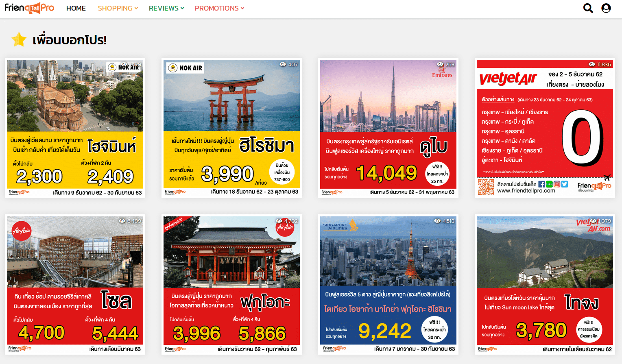Viewport: 622px width, 364px height.
Task: Click the Facebook icon in VietJet ad
Action: pos(541,184)
